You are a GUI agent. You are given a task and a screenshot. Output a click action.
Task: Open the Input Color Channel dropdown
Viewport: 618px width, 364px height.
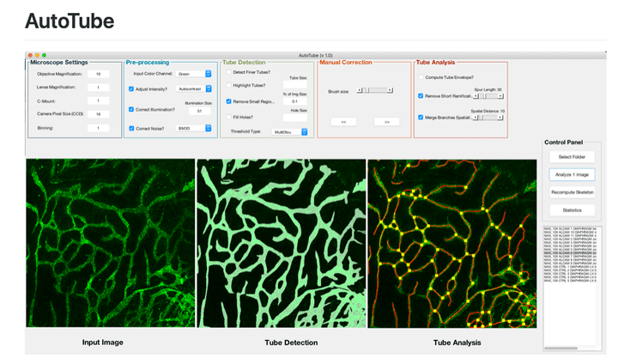(193, 74)
